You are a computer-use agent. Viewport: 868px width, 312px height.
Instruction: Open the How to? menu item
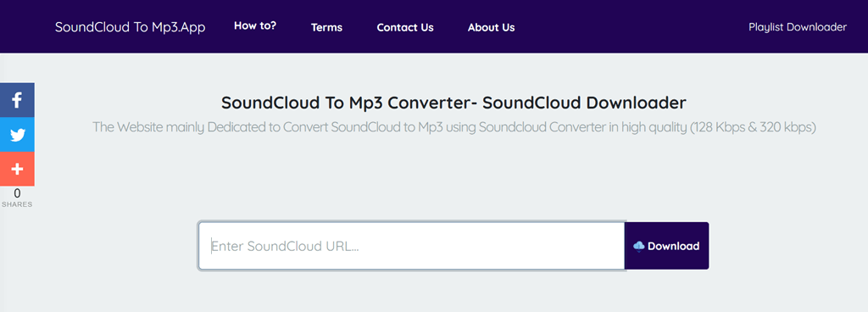[x=254, y=25]
